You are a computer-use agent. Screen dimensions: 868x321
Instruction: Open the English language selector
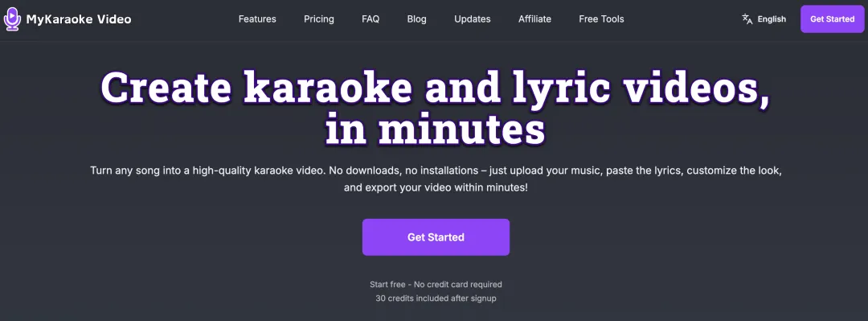coord(764,19)
